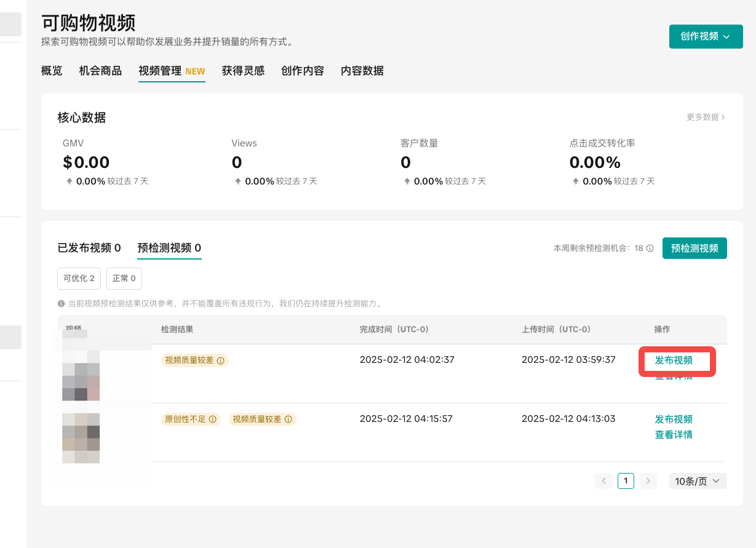756x548 pixels.
Task: Switch to the 机会商品 tab
Action: [x=100, y=71]
